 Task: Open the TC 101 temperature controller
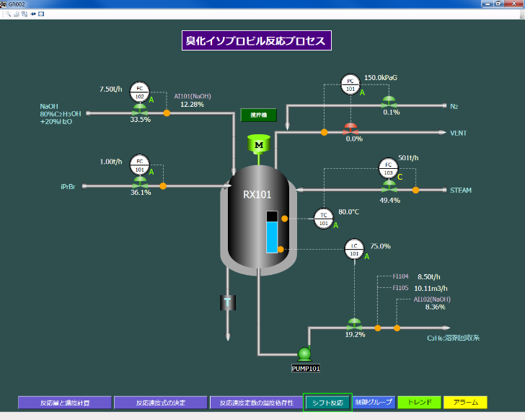click(x=324, y=218)
